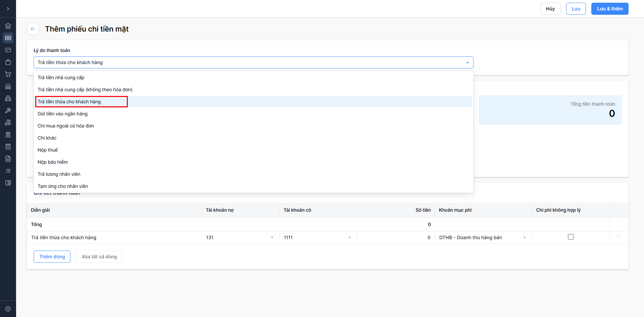The width and height of the screenshot is (644, 317).
Task: Select the Nộp thuế option
Action: tap(48, 150)
